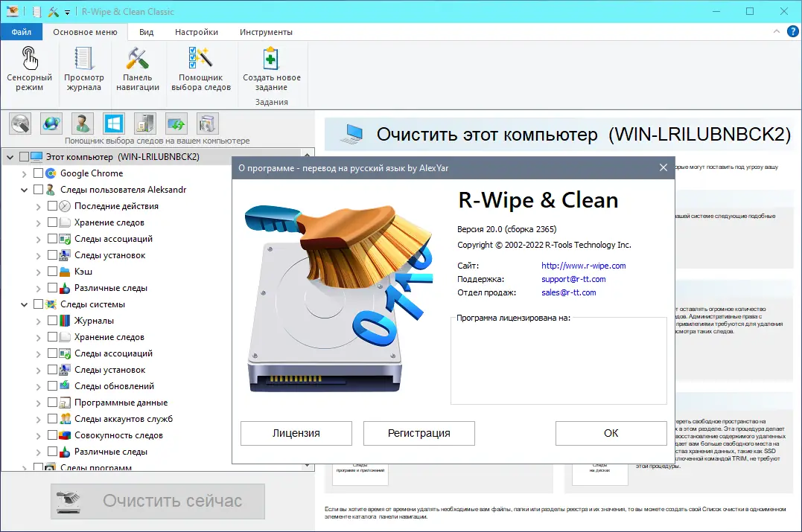Select the Различные следы row under Следы системы

pos(110,451)
